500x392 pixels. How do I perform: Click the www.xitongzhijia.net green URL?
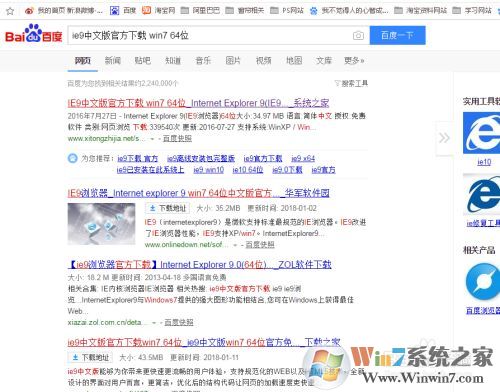[x=106, y=139]
